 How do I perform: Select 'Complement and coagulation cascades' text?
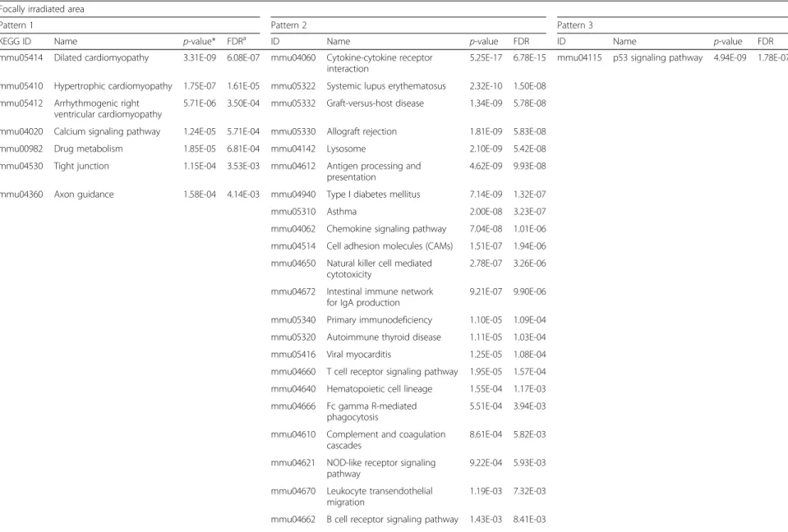click(x=386, y=440)
